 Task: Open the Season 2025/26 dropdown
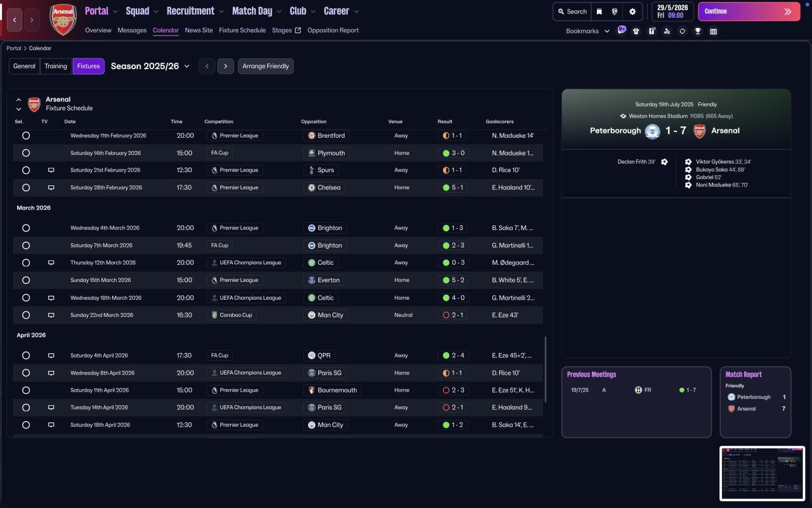pos(150,66)
